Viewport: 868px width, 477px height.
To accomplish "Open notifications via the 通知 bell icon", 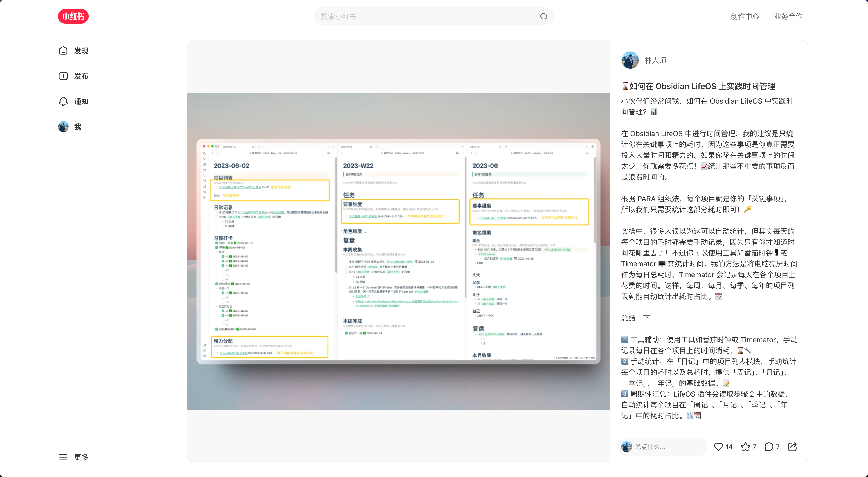I will tap(63, 101).
